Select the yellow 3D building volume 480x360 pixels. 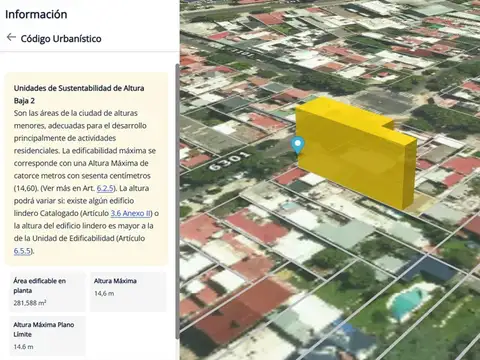point(356,153)
